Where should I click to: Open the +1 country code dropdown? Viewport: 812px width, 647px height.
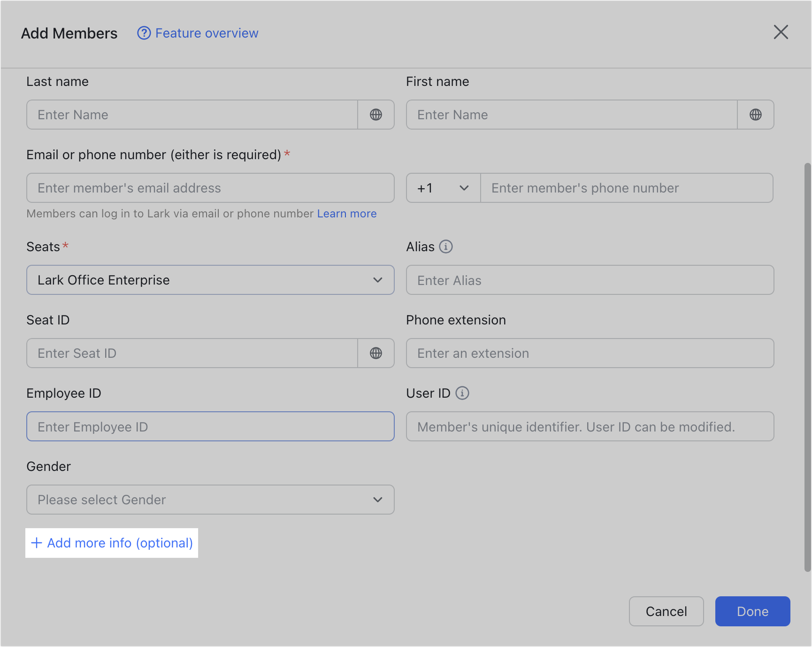coord(444,188)
